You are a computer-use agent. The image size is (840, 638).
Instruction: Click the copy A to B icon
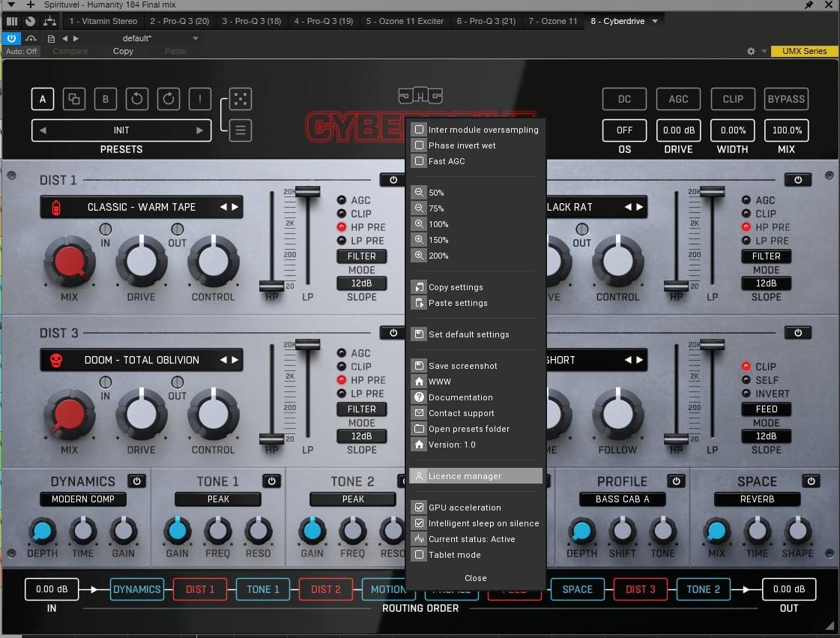coord(74,99)
